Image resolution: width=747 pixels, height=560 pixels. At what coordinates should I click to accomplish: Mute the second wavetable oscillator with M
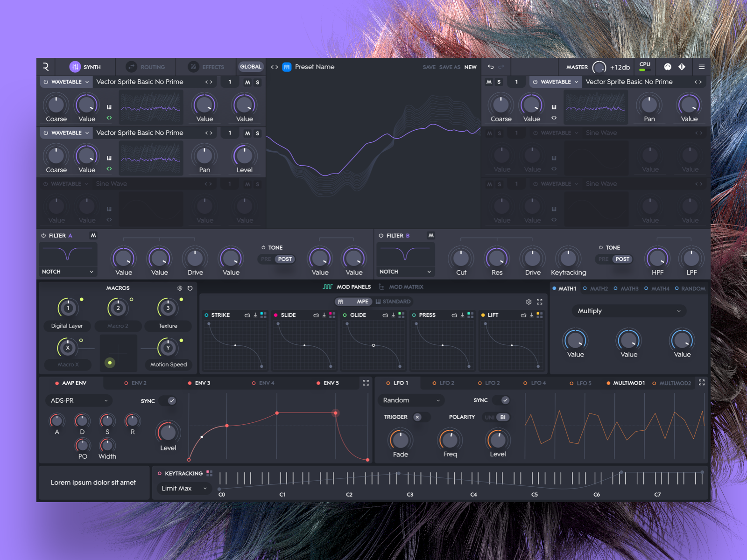pyautogui.click(x=247, y=133)
